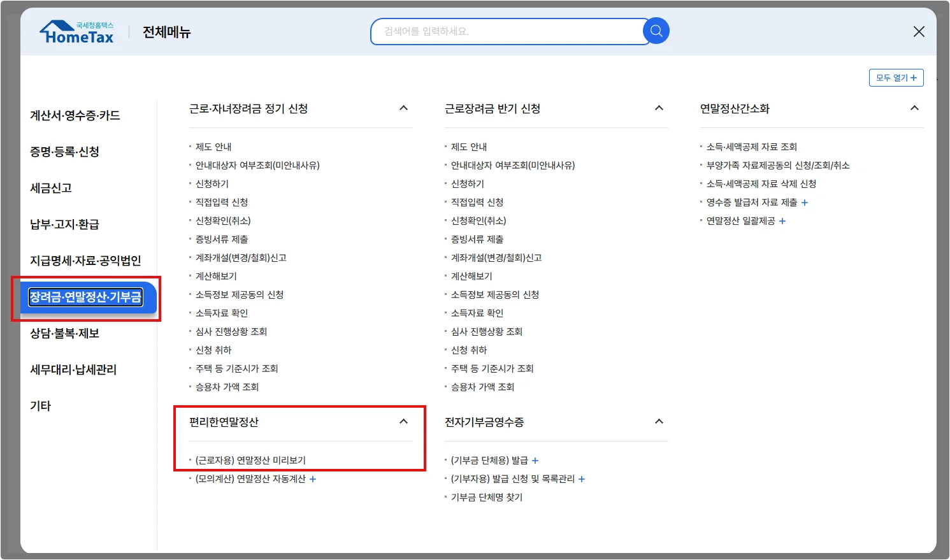This screenshot has height=560, width=950.
Task: Open (기부자용) 발급 신청 및 목록관리 link
Action: [x=513, y=479]
